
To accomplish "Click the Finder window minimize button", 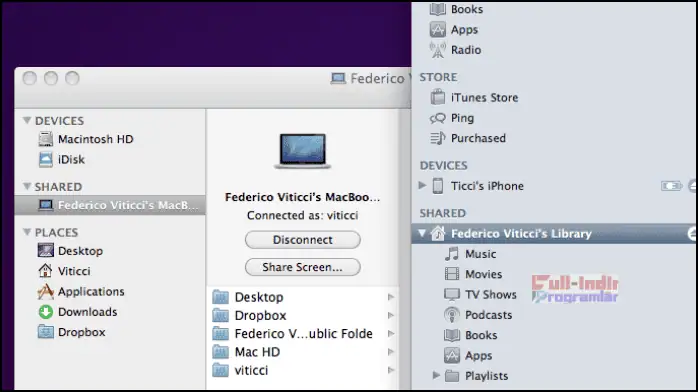I will pyautogui.click(x=51, y=78).
